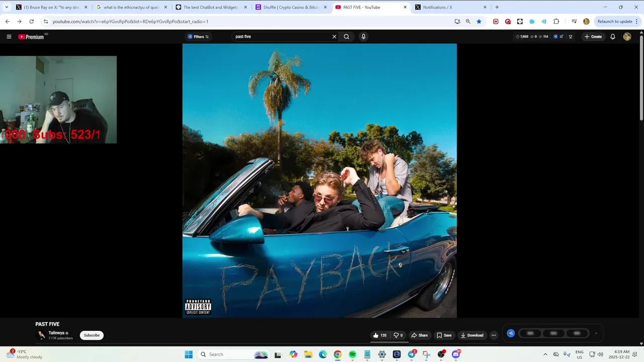Start voice search with microphone icon
644x362 pixels.
coord(363,37)
